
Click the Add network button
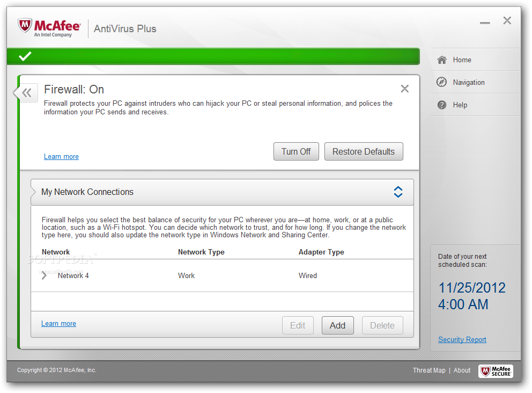click(x=337, y=325)
